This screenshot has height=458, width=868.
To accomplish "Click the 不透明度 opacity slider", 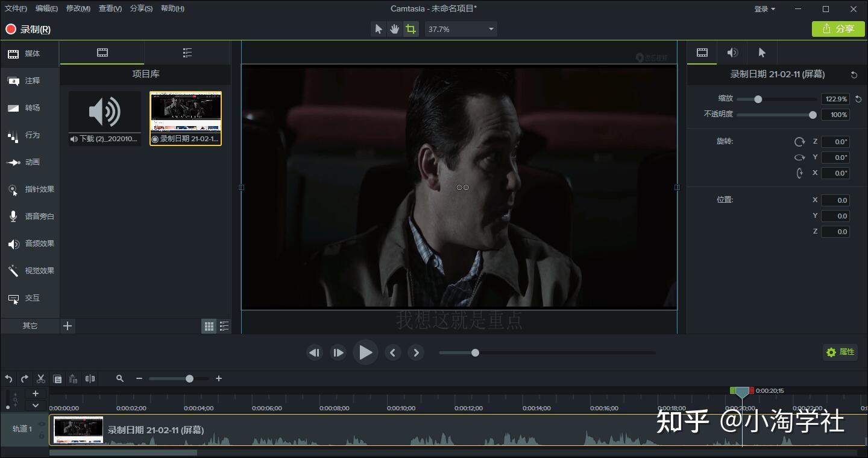I will tap(776, 115).
